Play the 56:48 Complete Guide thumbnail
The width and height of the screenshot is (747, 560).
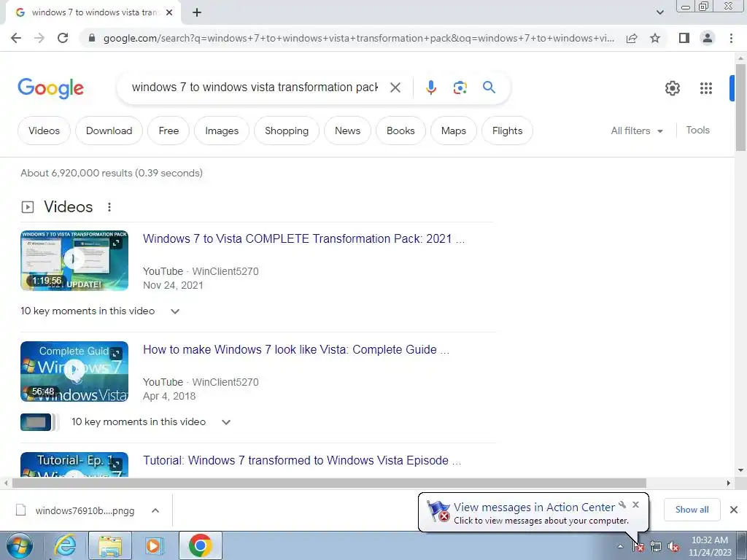[74, 371]
